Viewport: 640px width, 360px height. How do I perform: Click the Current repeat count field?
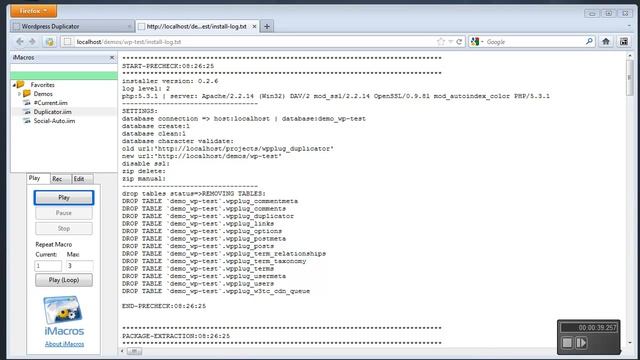coord(48,266)
